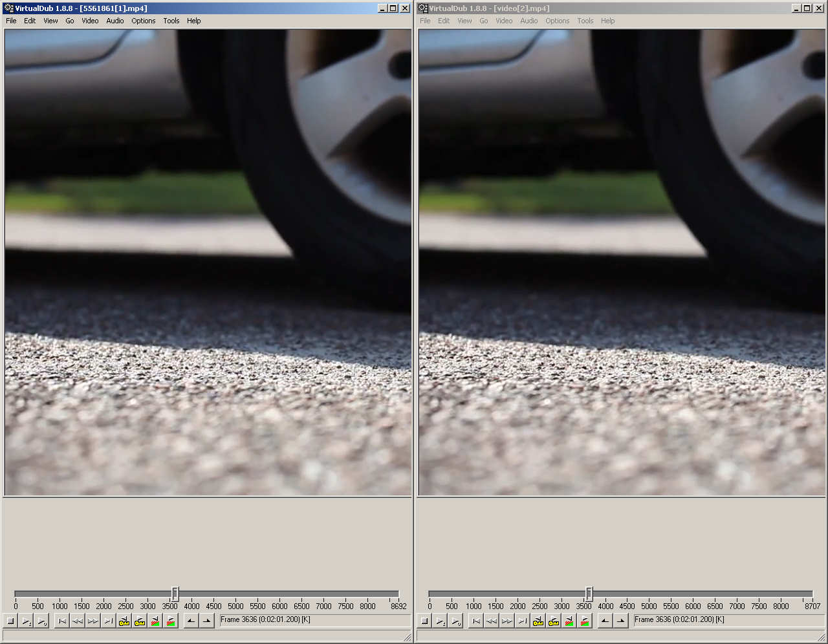Step forward one frame in 5561861[1].mp4 window
Viewport: 828px width, 644px height.
click(x=93, y=621)
